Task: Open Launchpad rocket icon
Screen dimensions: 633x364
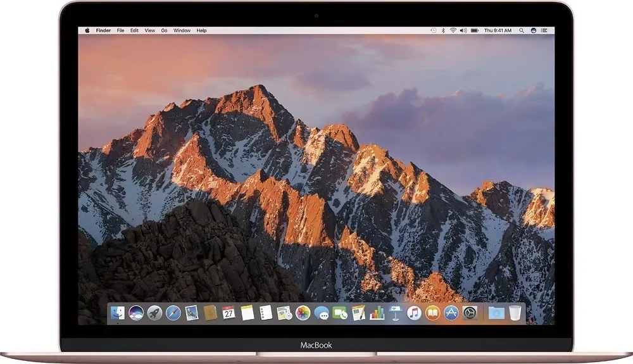Action: (x=154, y=313)
